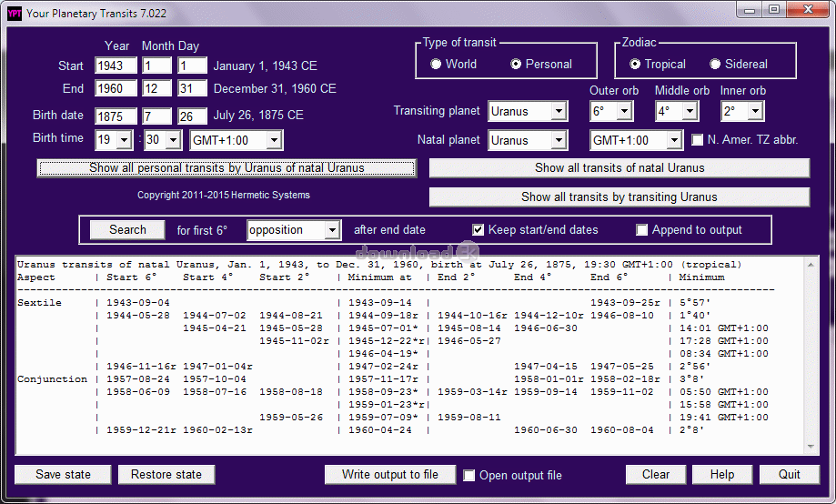Expand the Inner orb 2° dropdown

(x=755, y=111)
